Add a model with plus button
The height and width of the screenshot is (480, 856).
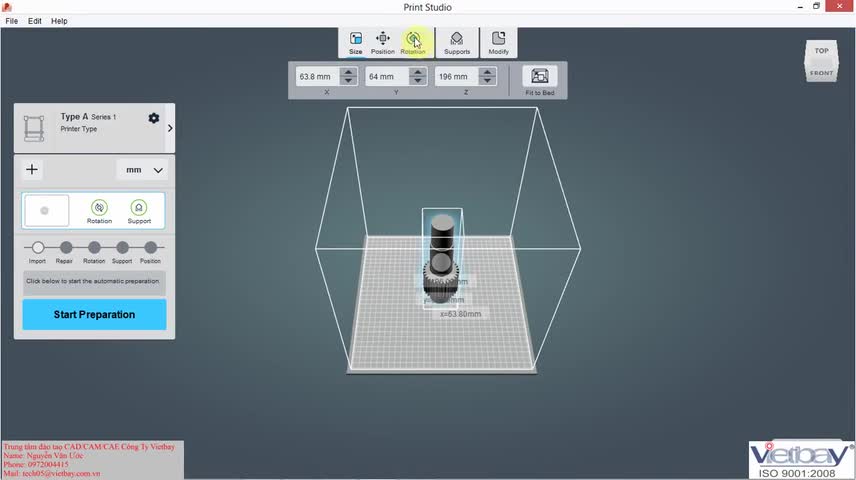32,169
